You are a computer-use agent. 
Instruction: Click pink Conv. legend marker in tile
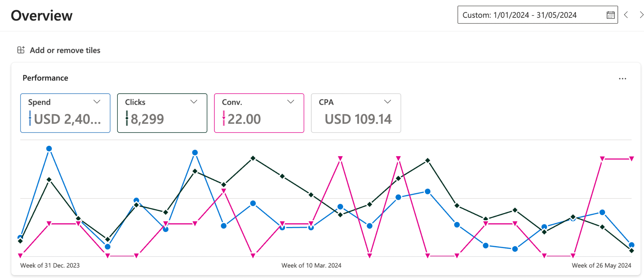224,119
